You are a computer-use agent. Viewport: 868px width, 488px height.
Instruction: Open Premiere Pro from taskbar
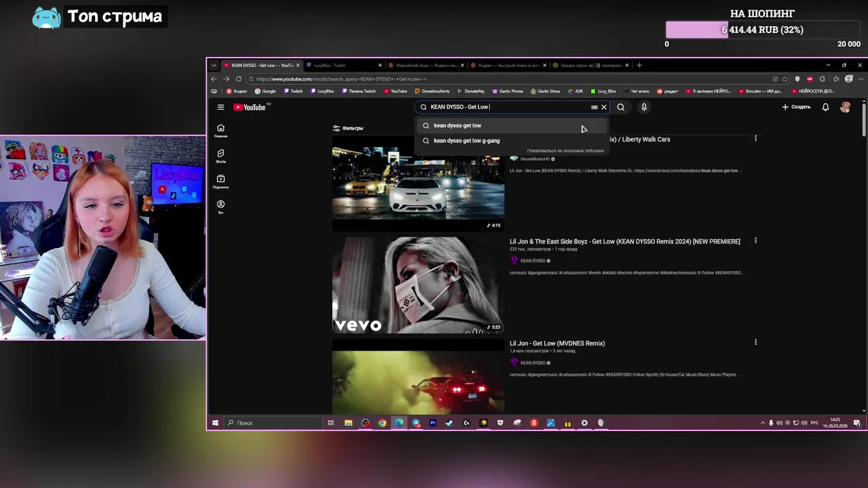tap(433, 423)
